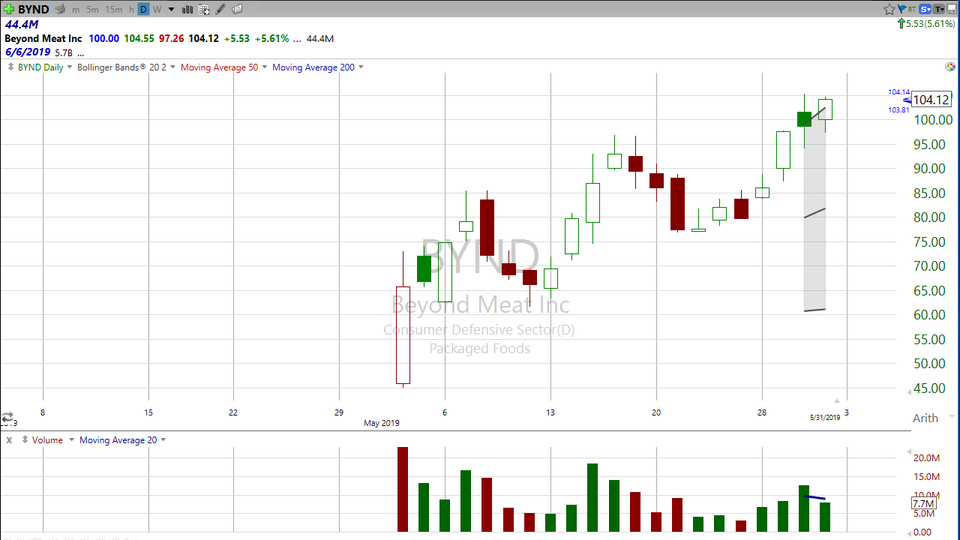Click the 44.4M volume text at top left

click(x=21, y=24)
